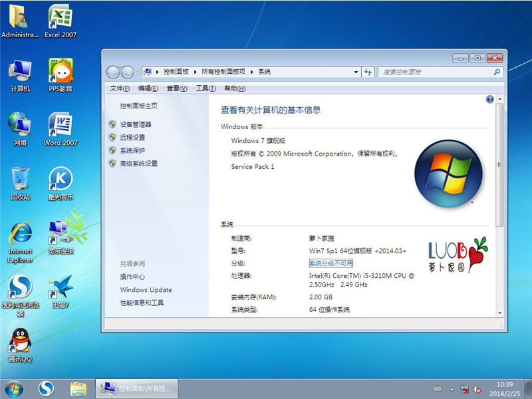This screenshot has height=399, width=532.
Task: Click the back navigation arrow
Action: pos(113,72)
